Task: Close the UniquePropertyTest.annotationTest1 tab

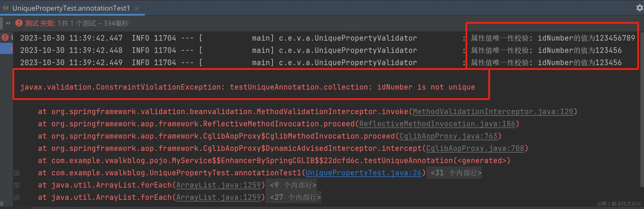Action: tap(137, 8)
